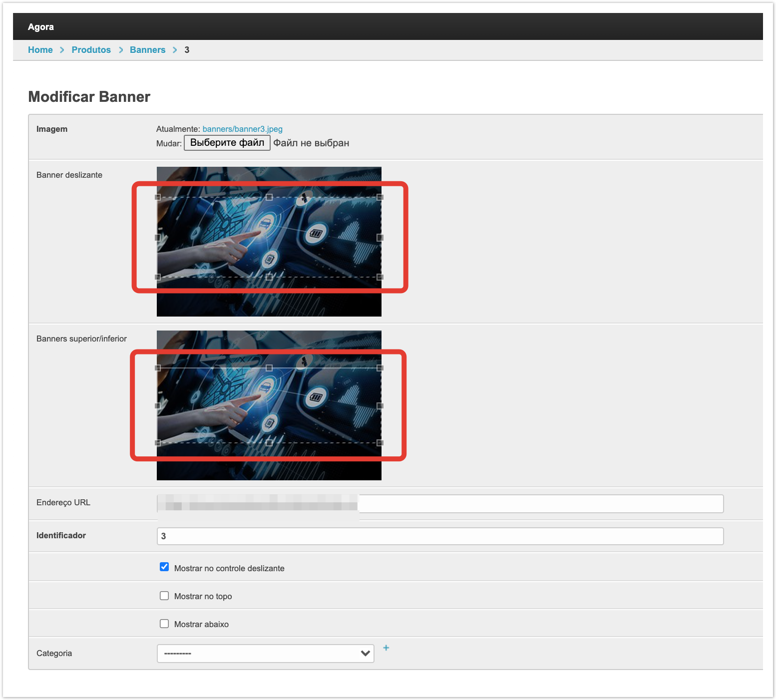Image resolution: width=776 pixels, height=700 pixels.
Task: Enable the Mostrar no topo checkbox
Action: click(x=164, y=596)
